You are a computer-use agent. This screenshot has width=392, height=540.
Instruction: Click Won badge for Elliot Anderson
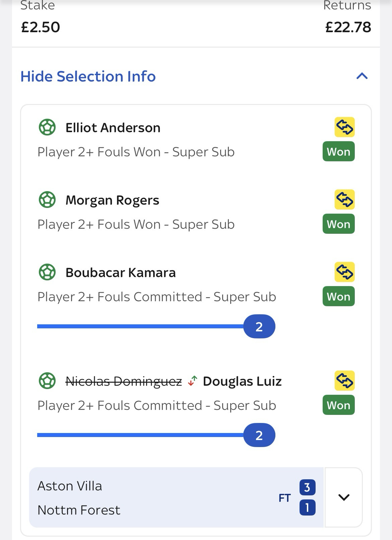tap(338, 152)
